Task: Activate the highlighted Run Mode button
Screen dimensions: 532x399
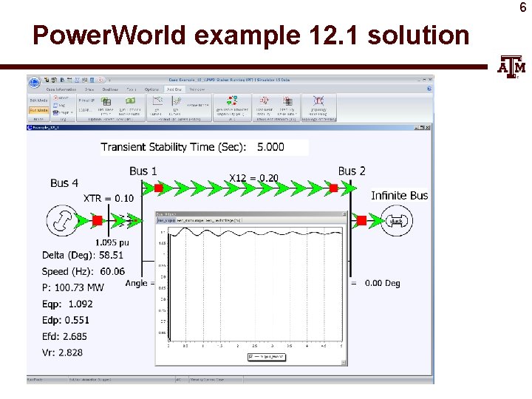Action: tap(38, 110)
